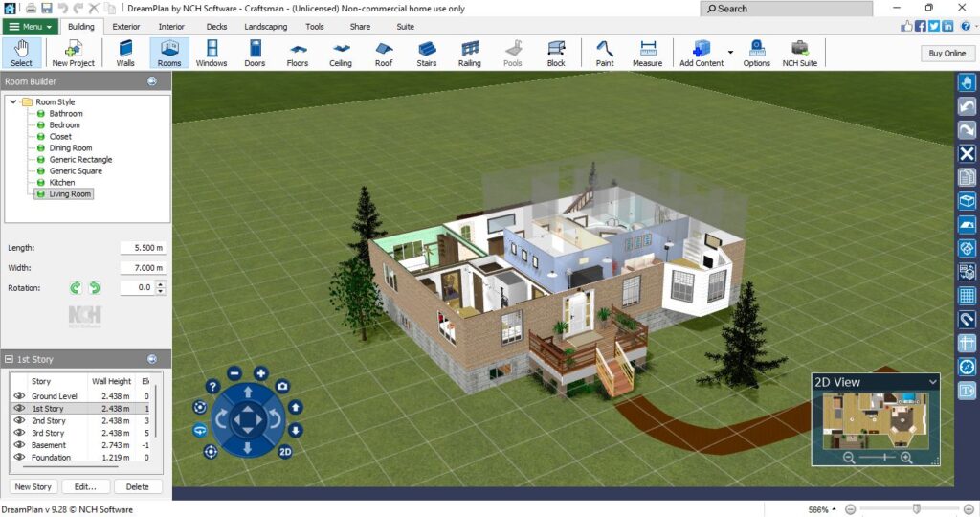980x517 pixels.
Task: Switch to 2D using navigator 2D button
Action: (x=285, y=451)
